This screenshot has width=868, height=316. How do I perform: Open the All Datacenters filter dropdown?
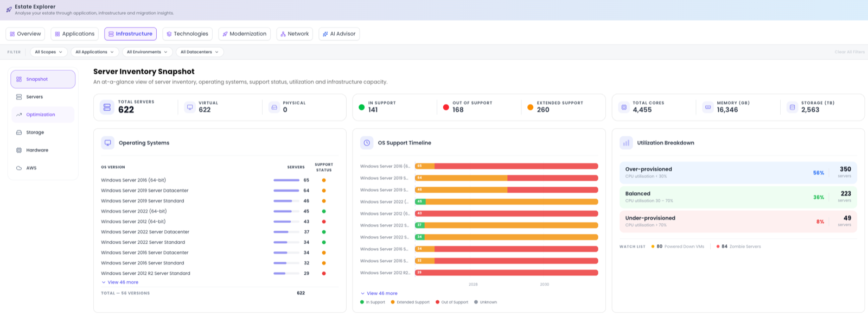(199, 52)
